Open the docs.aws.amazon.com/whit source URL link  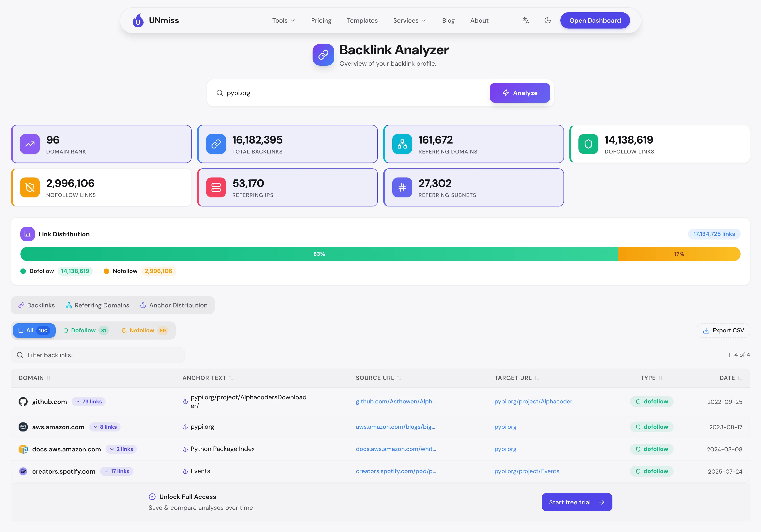[396, 449]
